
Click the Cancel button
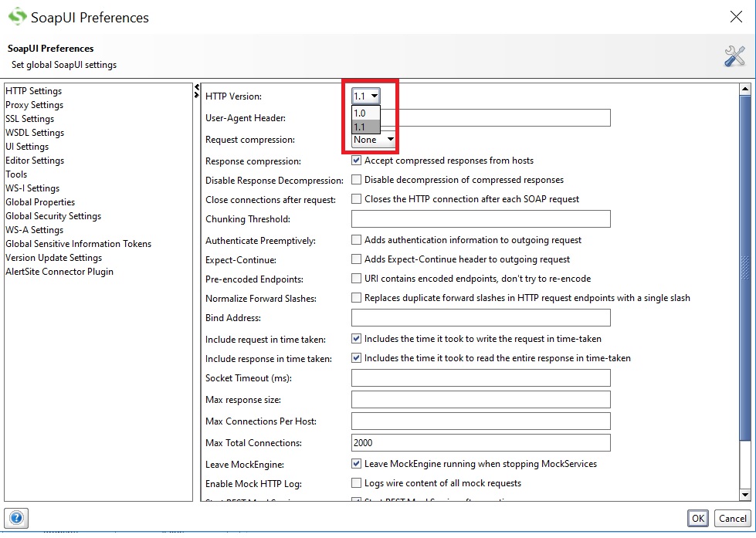point(732,518)
